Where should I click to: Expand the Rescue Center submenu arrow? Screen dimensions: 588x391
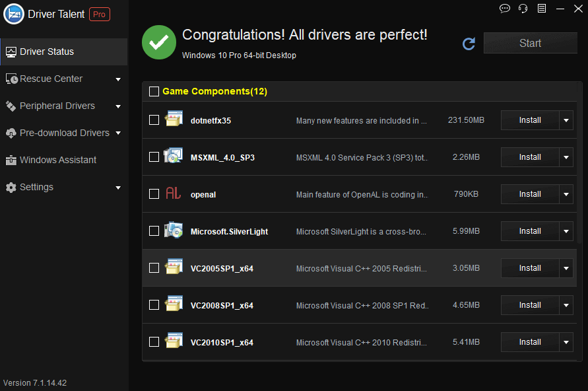pos(118,79)
